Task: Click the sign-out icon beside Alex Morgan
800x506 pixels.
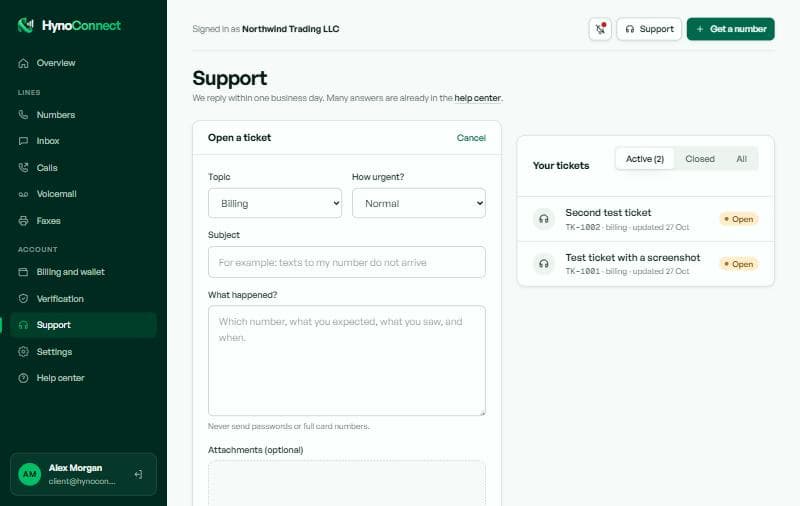Action: click(138, 474)
